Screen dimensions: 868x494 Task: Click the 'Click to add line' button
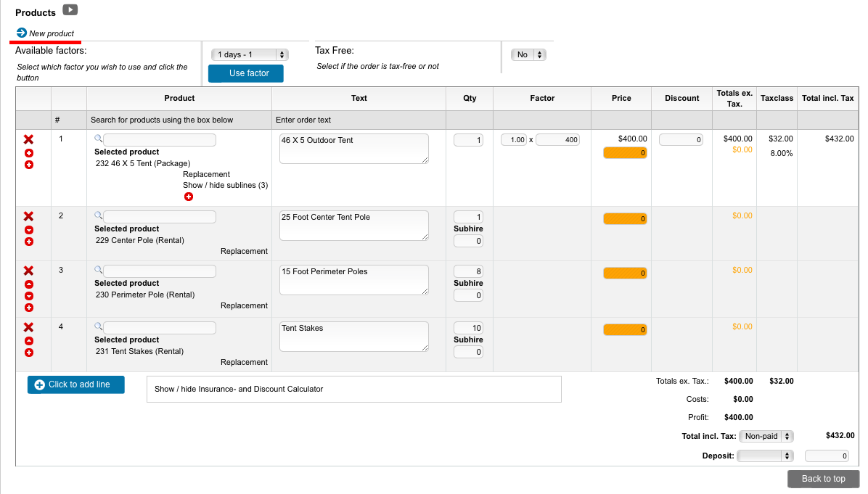tap(75, 385)
